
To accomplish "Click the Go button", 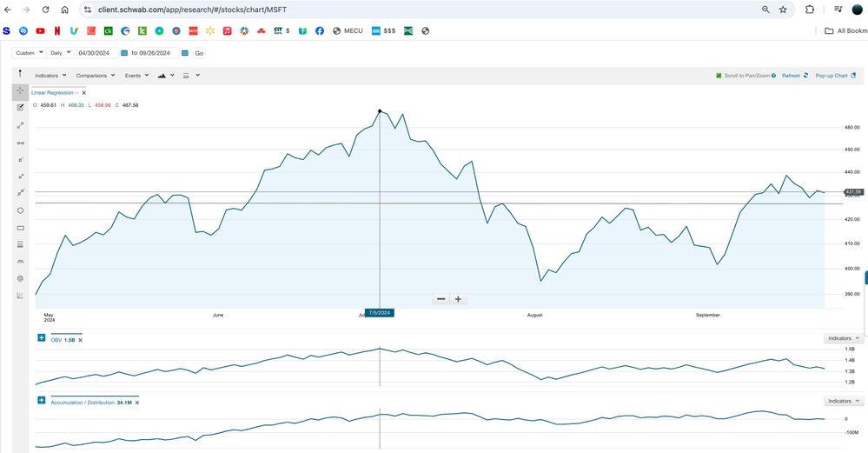I will (199, 53).
